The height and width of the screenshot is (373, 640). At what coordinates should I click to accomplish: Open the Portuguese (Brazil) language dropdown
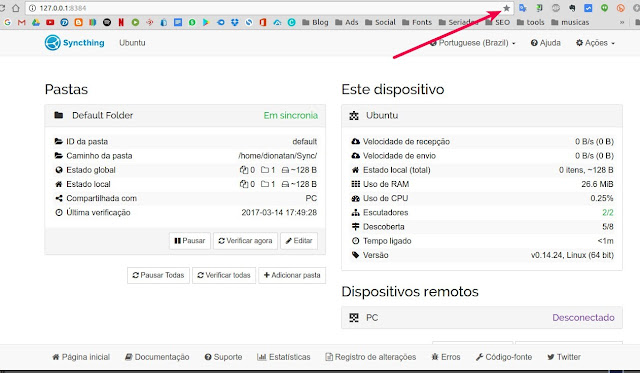coord(473,42)
